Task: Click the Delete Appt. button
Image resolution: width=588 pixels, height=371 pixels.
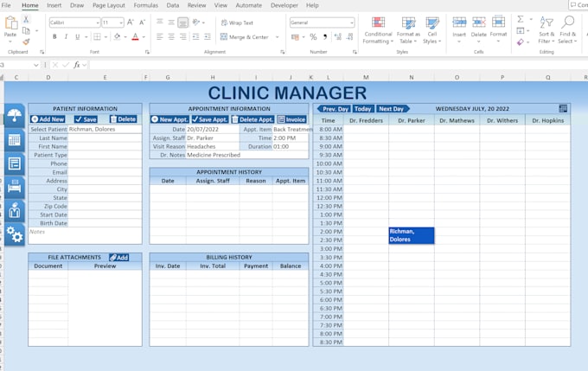Action: 252,119
